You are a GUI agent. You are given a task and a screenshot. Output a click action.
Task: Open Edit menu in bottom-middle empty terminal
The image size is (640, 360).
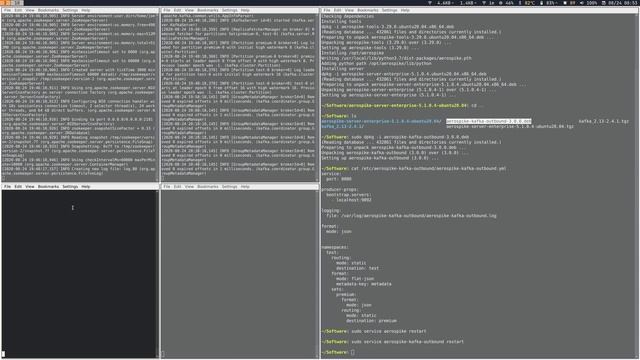coord(178,187)
